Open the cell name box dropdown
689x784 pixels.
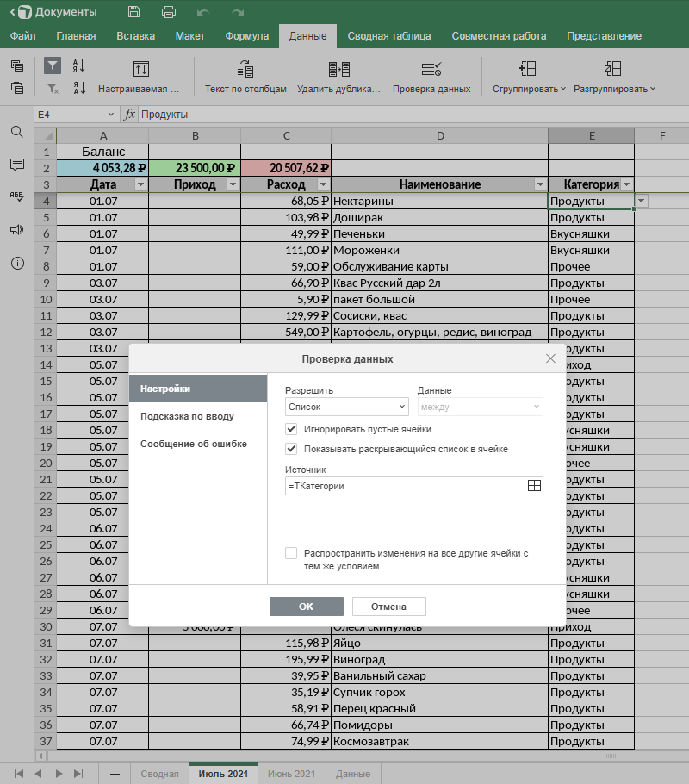click(110, 115)
